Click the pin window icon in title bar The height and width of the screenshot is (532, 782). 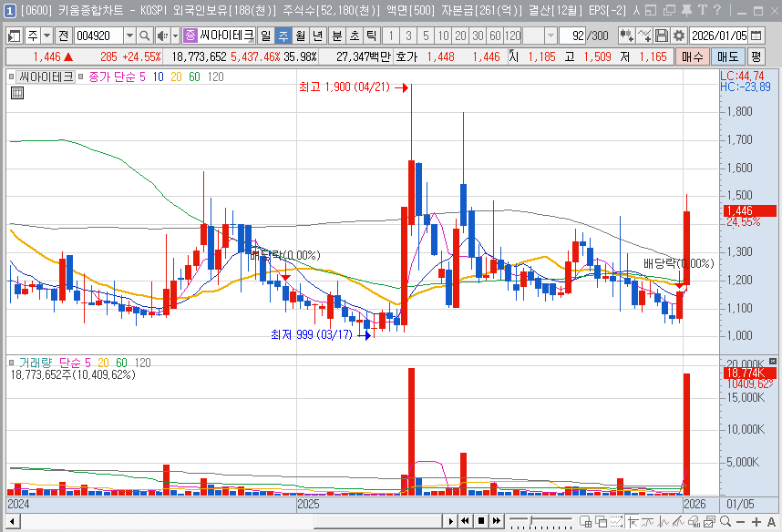click(x=686, y=9)
